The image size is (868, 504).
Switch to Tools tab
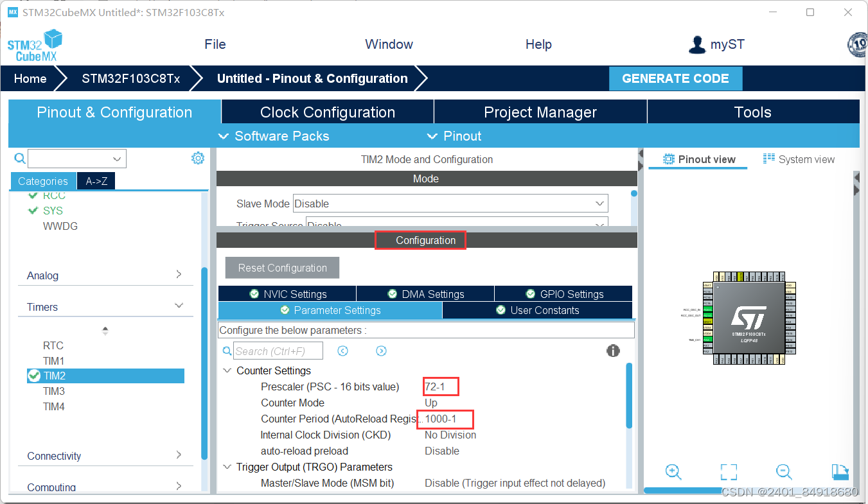[753, 112]
